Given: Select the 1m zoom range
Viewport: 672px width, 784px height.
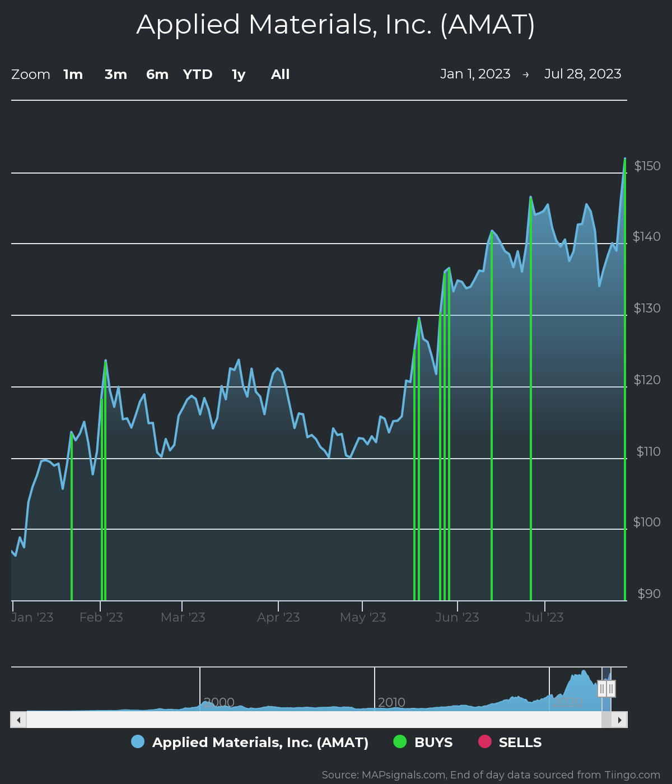Looking at the screenshot, I should pyautogui.click(x=73, y=74).
